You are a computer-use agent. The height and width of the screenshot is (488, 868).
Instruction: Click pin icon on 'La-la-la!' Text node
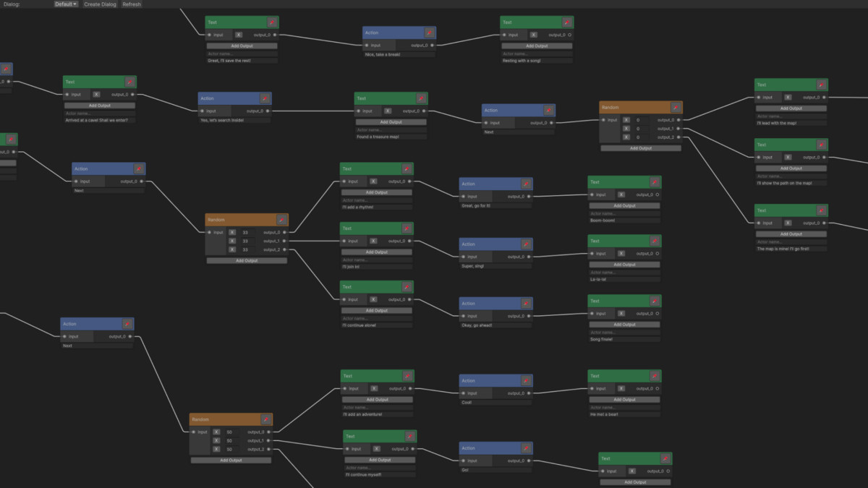(x=655, y=241)
